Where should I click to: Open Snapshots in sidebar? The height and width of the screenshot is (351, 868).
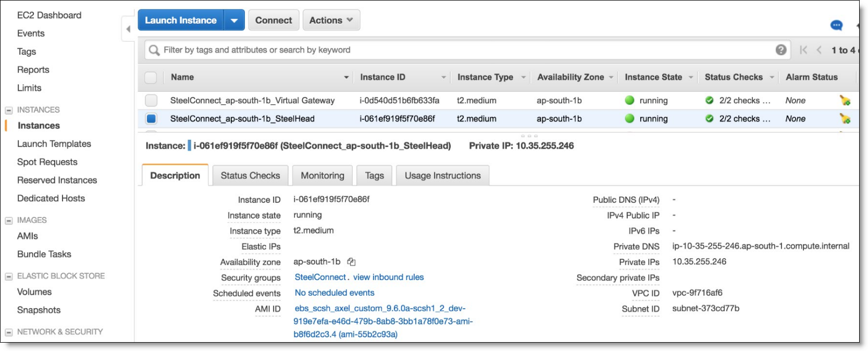39,310
